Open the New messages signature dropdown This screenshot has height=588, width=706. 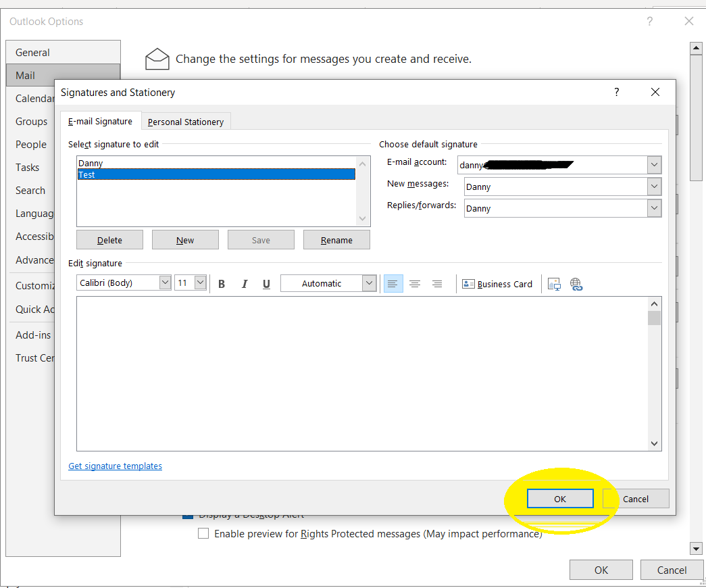pyautogui.click(x=654, y=187)
